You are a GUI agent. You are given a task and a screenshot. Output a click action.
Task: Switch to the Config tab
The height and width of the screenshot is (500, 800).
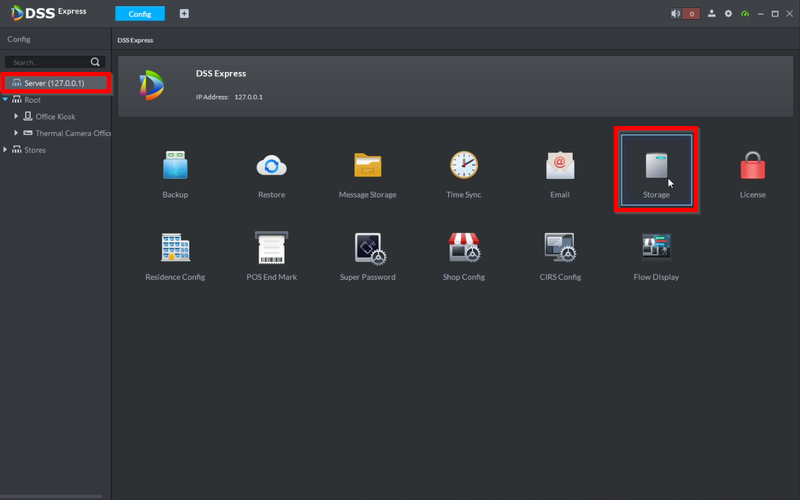(140, 14)
